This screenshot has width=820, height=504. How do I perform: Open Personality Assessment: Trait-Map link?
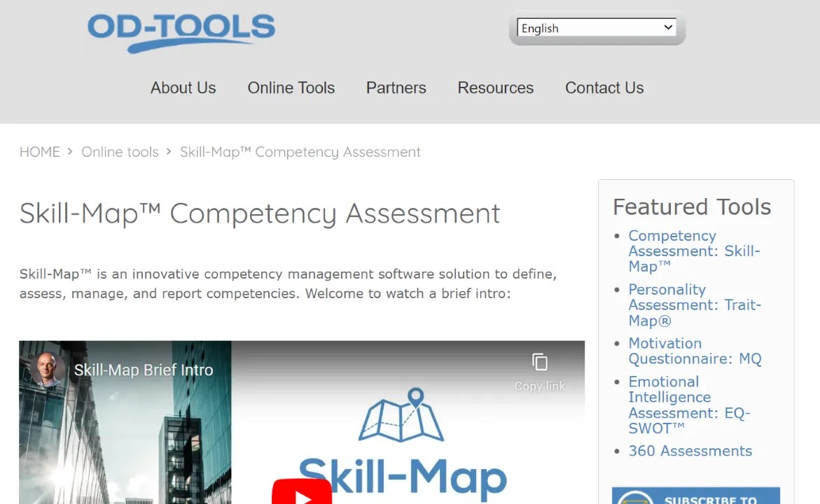coord(695,304)
